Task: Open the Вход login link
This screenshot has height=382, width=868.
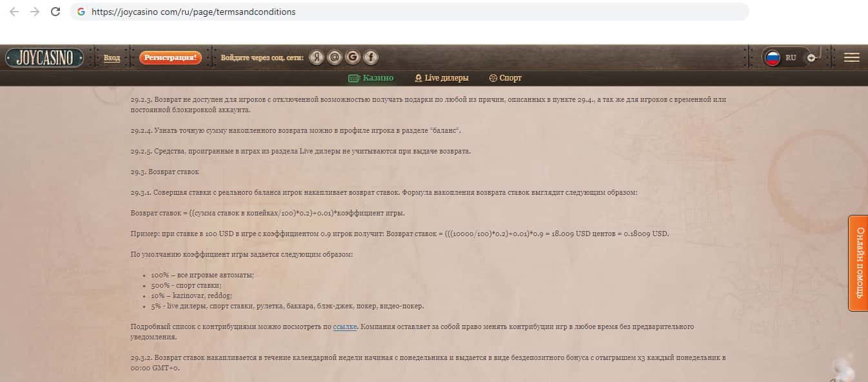Action: [112, 58]
